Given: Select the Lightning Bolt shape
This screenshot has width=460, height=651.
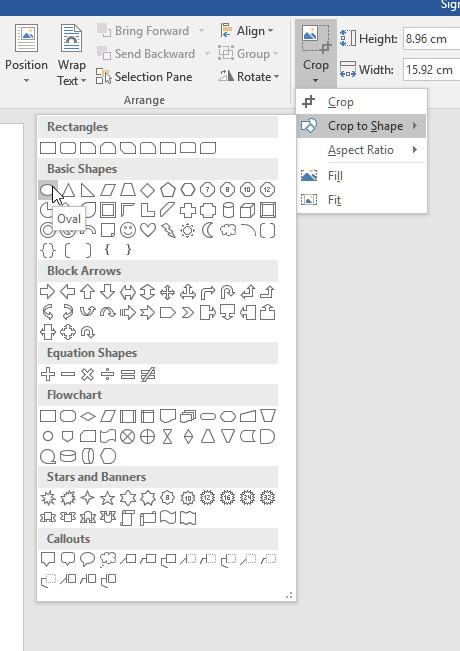Looking at the screenshot, I should (168, 230).
